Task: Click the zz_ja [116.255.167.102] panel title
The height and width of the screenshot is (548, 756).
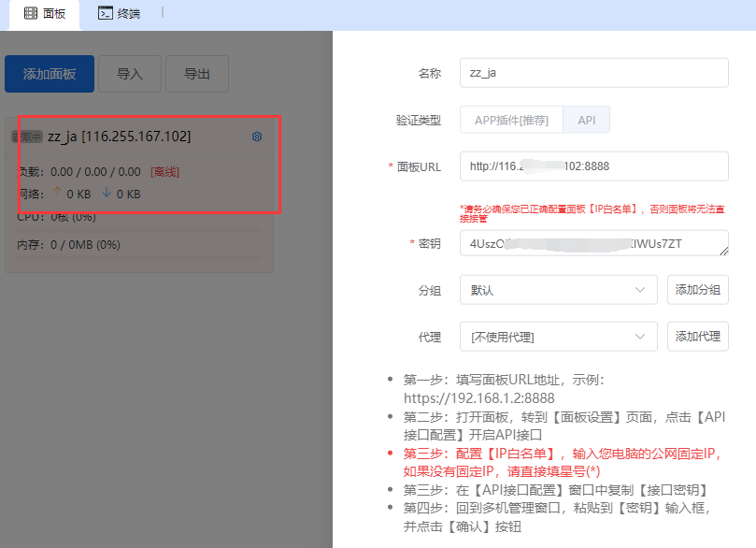Action: [x=119, y=137]
